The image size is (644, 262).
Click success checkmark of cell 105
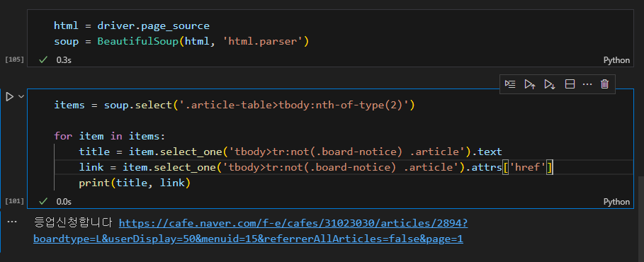[43, 60]
